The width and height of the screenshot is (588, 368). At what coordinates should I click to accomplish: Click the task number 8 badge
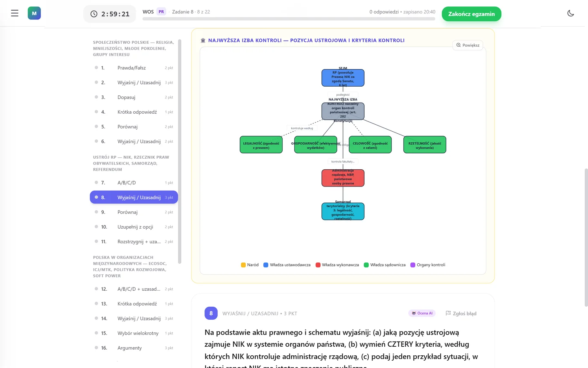(211, 313)
